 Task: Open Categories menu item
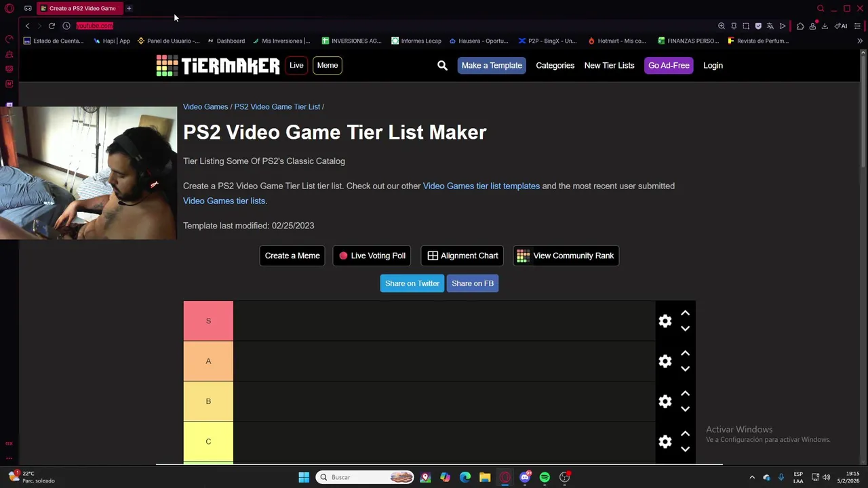(555, 66)
